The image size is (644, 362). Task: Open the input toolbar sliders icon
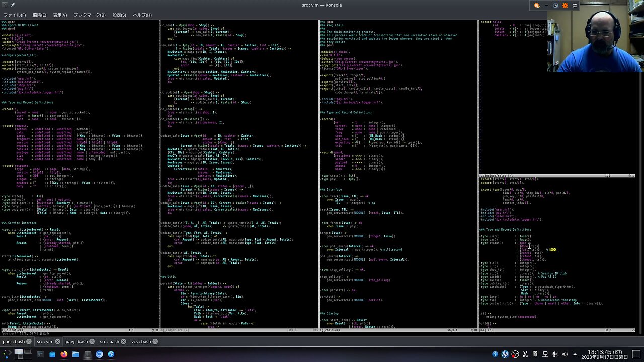point(575,5)
